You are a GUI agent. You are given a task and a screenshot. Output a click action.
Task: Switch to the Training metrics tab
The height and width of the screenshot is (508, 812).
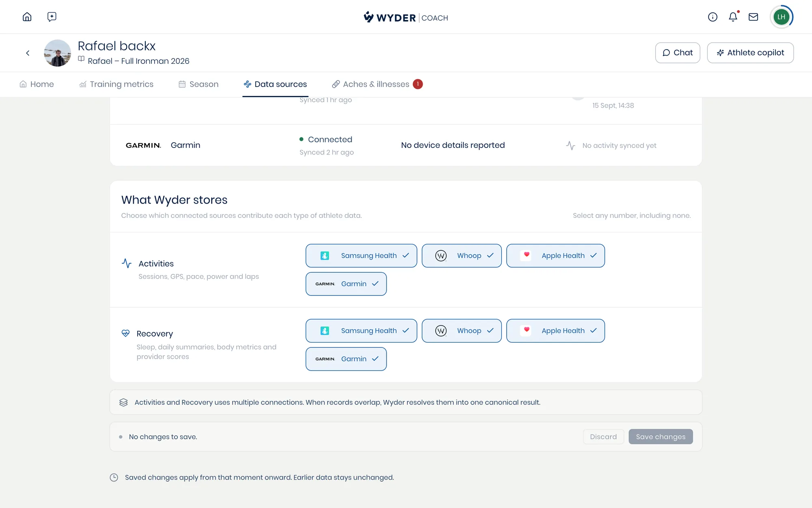click(x=116, y=84)
